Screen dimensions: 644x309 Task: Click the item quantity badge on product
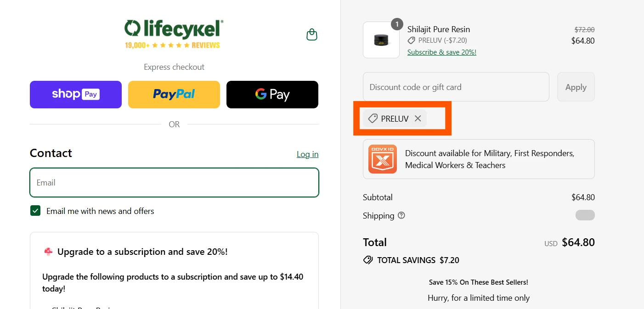[x=397, y=24]
